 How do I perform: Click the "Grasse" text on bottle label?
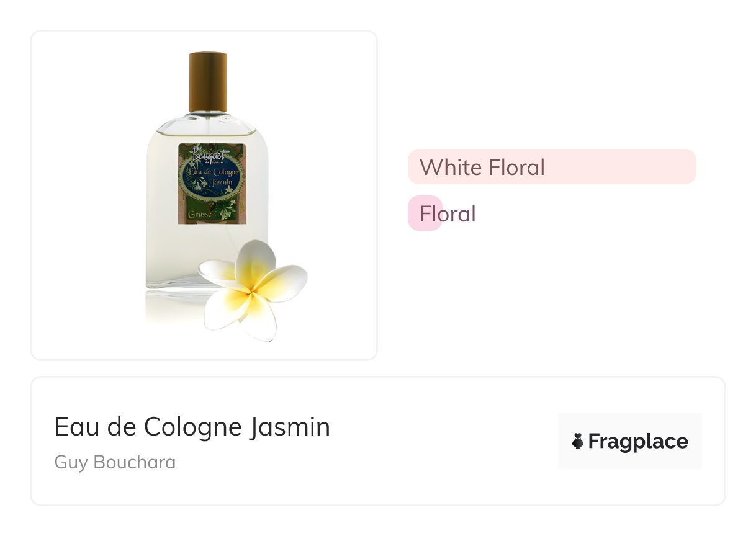coord(194,215)
